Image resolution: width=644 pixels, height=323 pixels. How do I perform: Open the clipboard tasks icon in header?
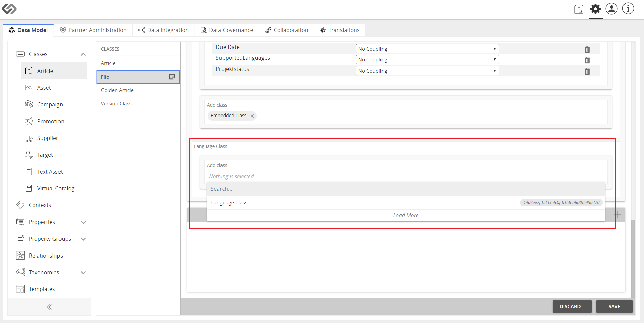point(579,9)
